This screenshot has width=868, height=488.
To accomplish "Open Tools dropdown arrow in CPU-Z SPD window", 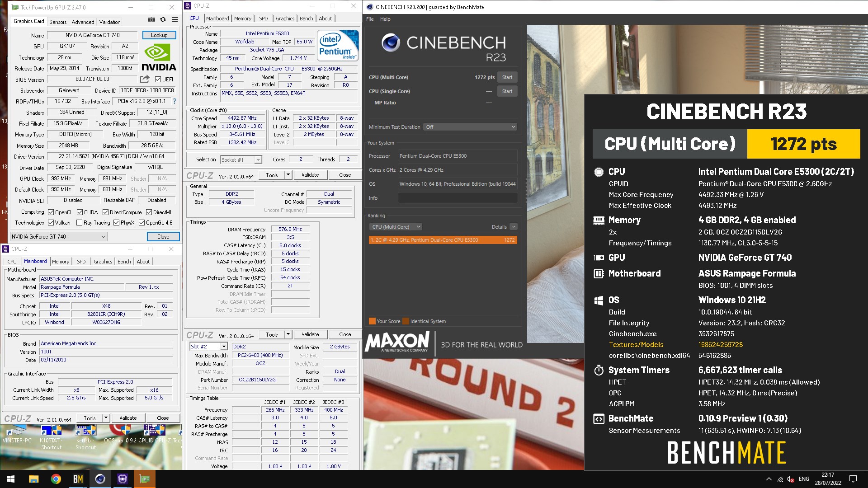I will 288,334.
